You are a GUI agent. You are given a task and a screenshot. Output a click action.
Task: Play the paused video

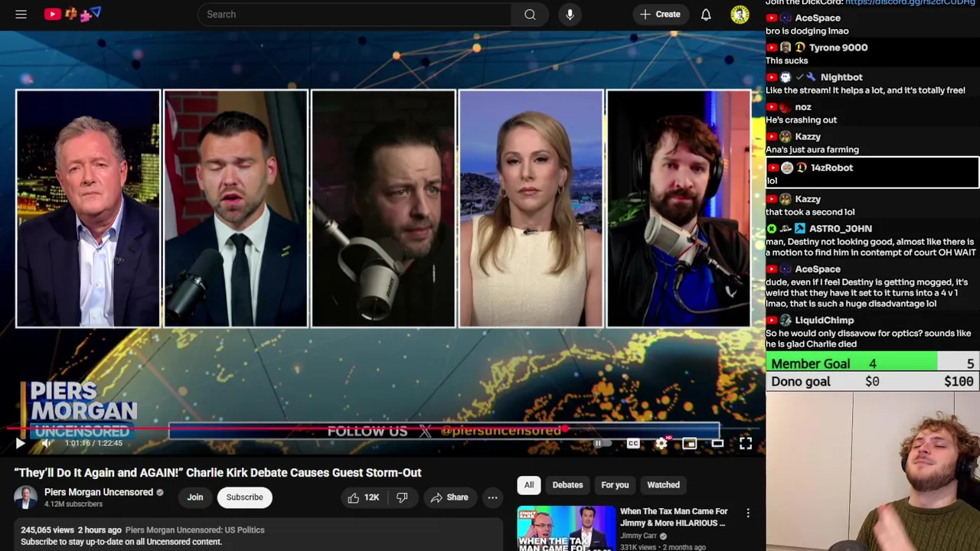[20, 443]
